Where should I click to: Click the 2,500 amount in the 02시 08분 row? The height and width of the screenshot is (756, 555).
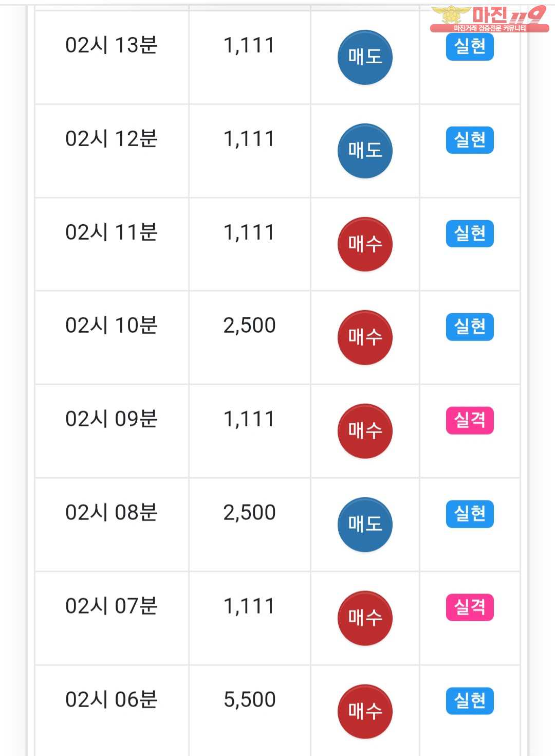coord(250,513)
